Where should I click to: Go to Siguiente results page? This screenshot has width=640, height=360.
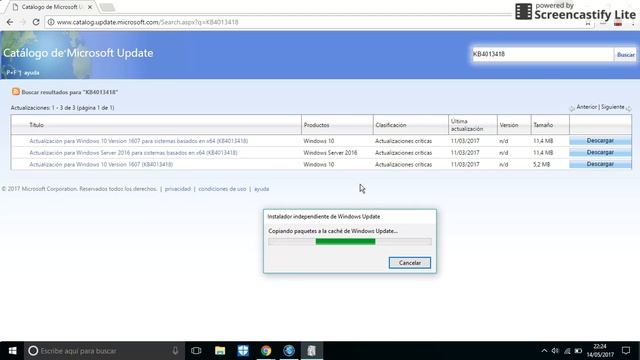[613, 107]
